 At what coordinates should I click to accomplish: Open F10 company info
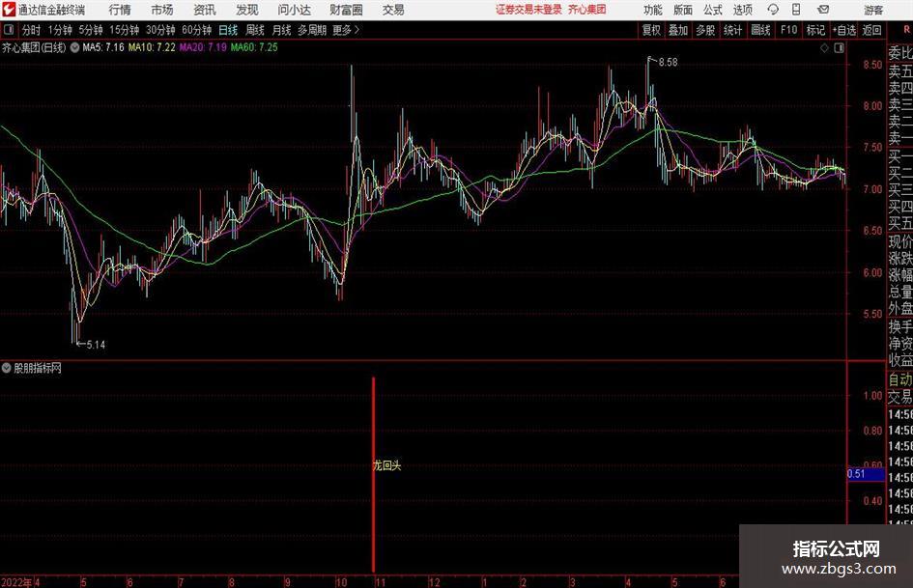pos(789,30)
